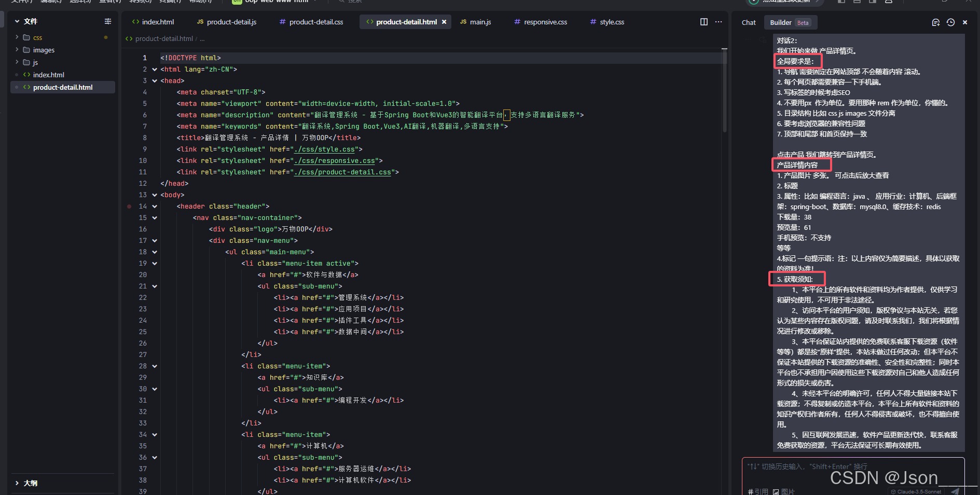This screenshot has width=980, height=495.
Task: Expand the images folder
Action: [x=17, y=50]
